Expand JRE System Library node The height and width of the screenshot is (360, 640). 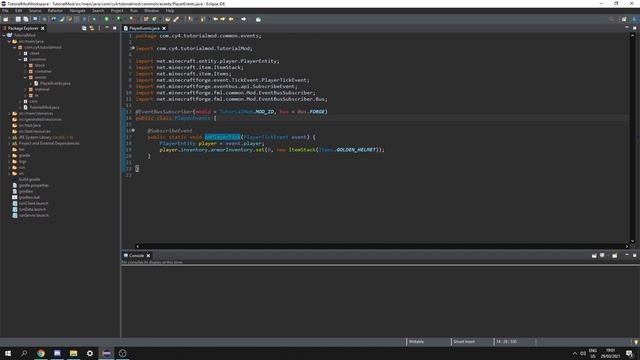pyautogui.click(x=9, y=138)
